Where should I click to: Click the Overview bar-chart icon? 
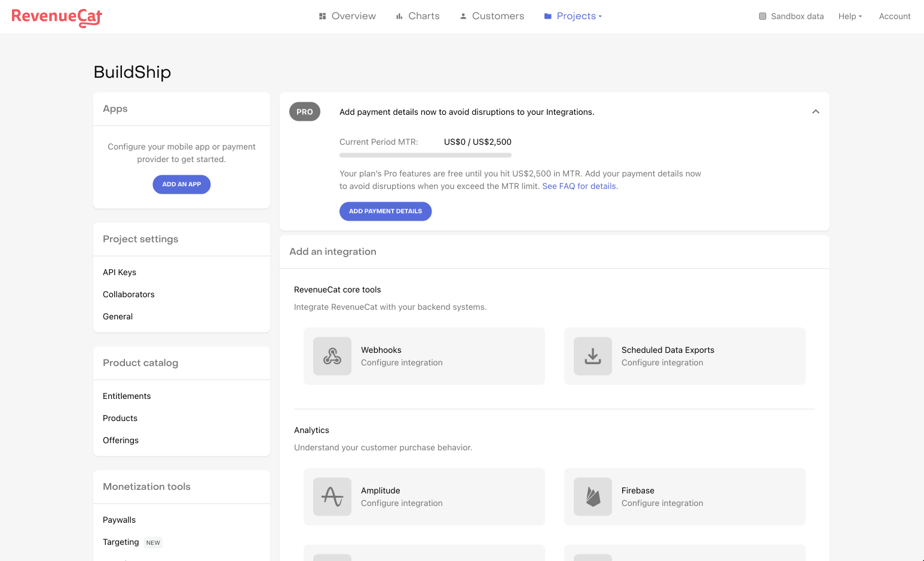[x=322, y=16]
